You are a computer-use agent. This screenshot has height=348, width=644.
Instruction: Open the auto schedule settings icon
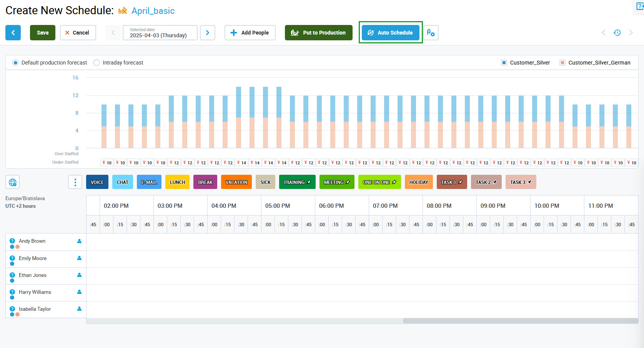click(x=431, y=33)
